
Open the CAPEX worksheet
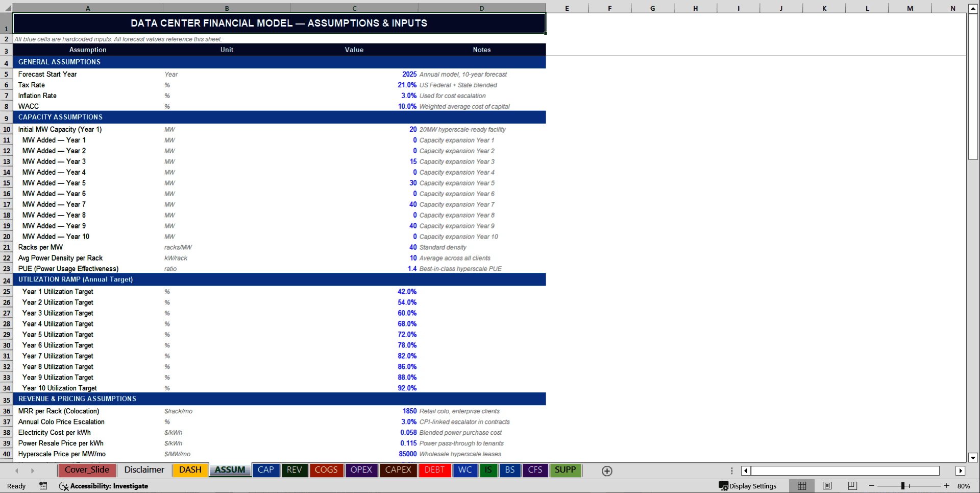(x=398, y=470)
